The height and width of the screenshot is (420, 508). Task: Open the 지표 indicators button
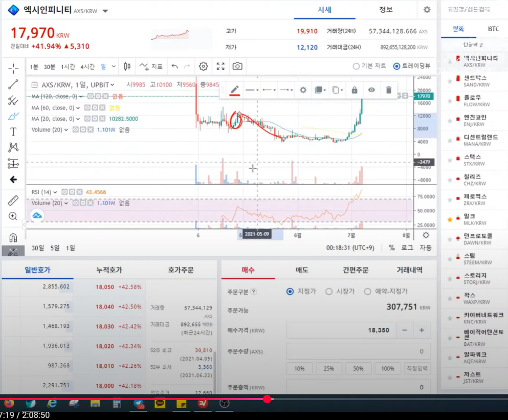[151, 67]
